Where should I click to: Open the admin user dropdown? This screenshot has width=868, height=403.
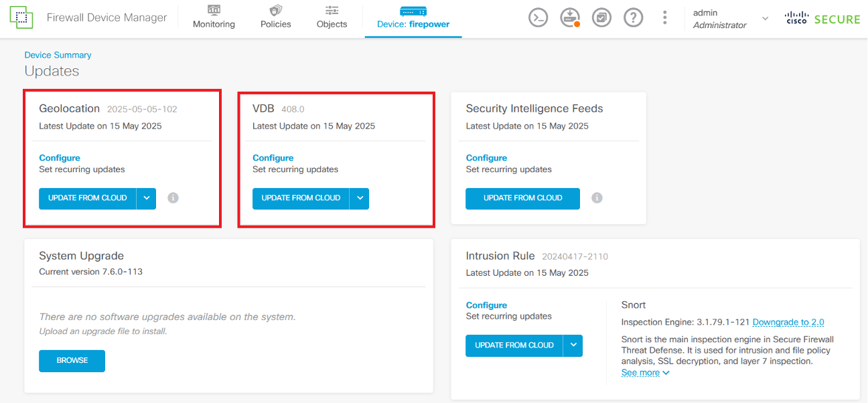[765, 19]
